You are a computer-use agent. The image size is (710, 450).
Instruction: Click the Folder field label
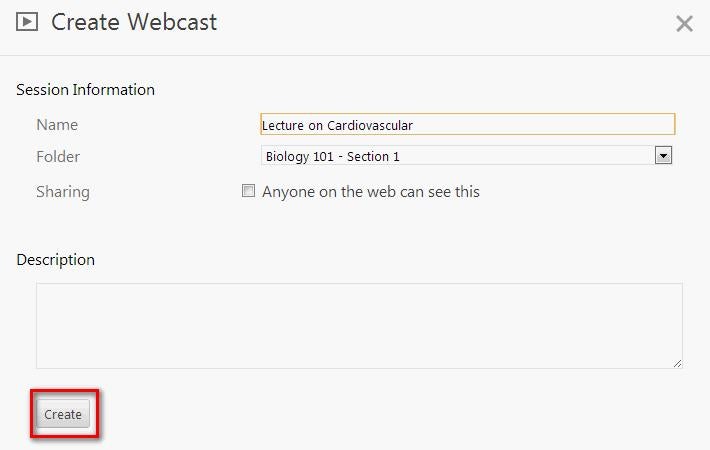click(x=58, y=157)
